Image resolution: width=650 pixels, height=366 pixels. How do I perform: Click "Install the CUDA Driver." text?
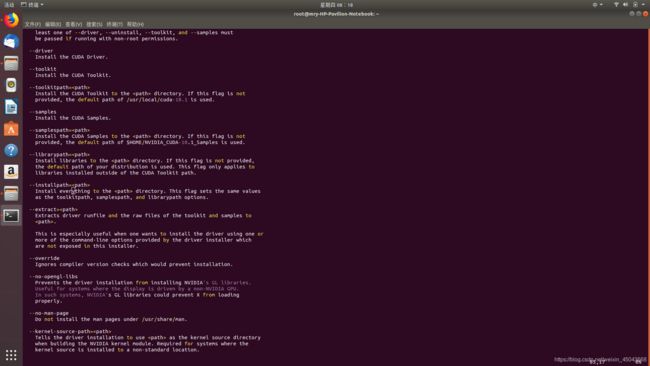71,57
